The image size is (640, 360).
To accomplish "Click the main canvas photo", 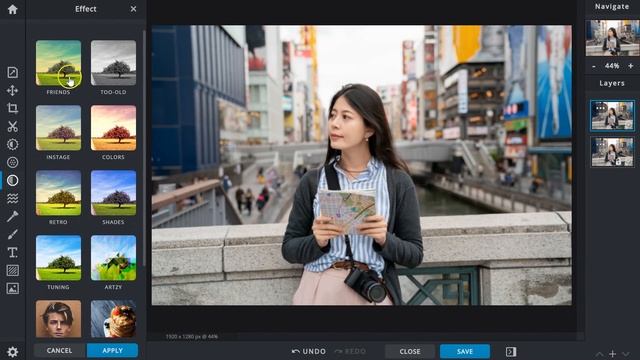I will click(362, 165).
